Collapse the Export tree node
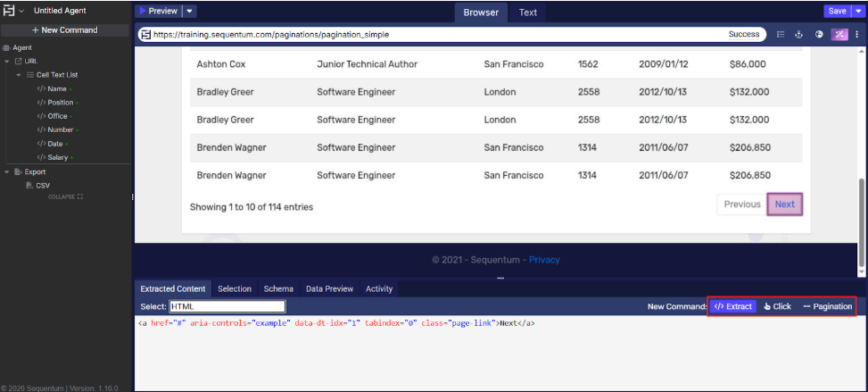Image resolution: width=868 pixels, height=392 pixels. (x=7, y=171)
